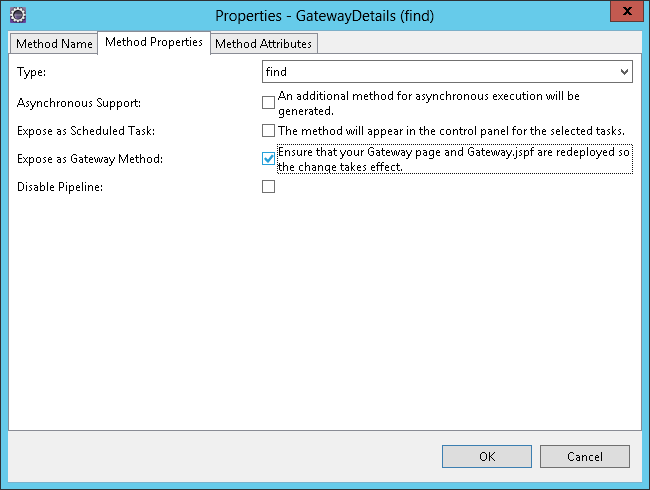Click the 'Type:' field label
650x490 pixels.
[32, 72]
